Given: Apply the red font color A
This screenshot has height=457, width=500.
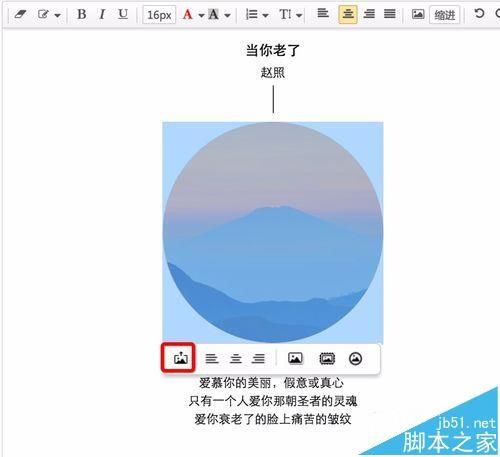Looking at the screenshot, I should pyautogui.click(x=188, y=14).
